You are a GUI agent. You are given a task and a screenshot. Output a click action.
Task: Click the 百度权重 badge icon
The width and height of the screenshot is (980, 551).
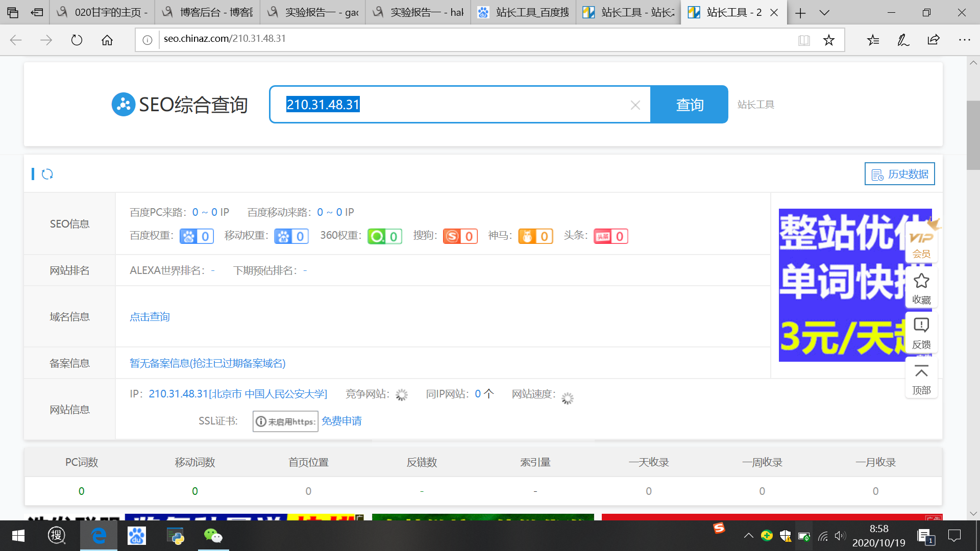coord(197,236)
